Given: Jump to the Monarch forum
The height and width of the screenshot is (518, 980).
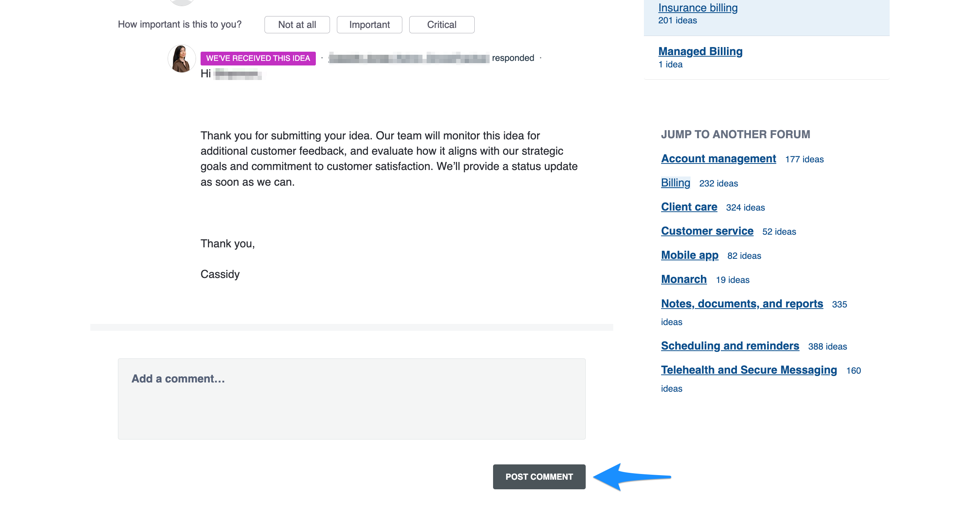Looking at the screenshot, I should (684, 279).
